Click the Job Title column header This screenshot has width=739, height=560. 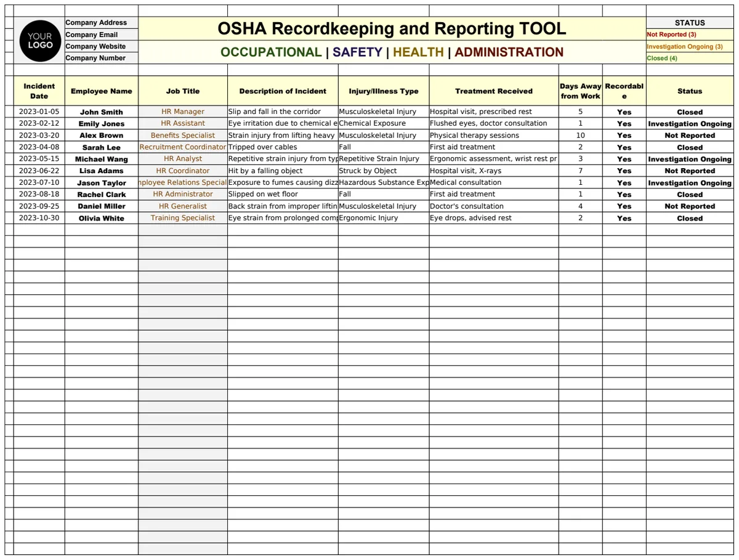tap(183, 91)
